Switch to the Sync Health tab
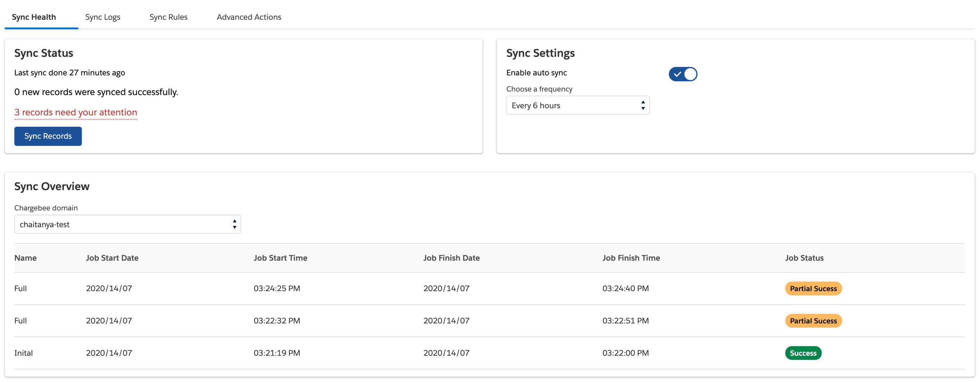 (x=34, y=17)
